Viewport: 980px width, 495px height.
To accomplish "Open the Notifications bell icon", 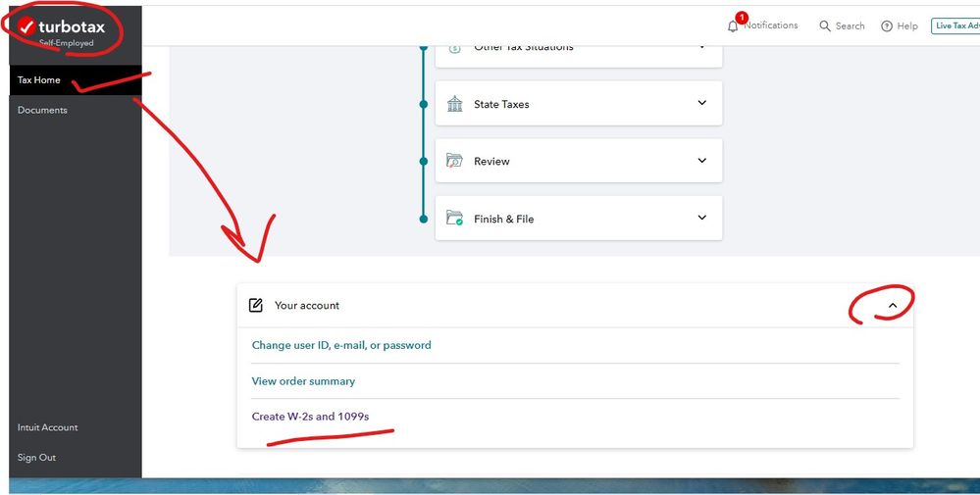I will pyautogui.click(x=733, y=26).
